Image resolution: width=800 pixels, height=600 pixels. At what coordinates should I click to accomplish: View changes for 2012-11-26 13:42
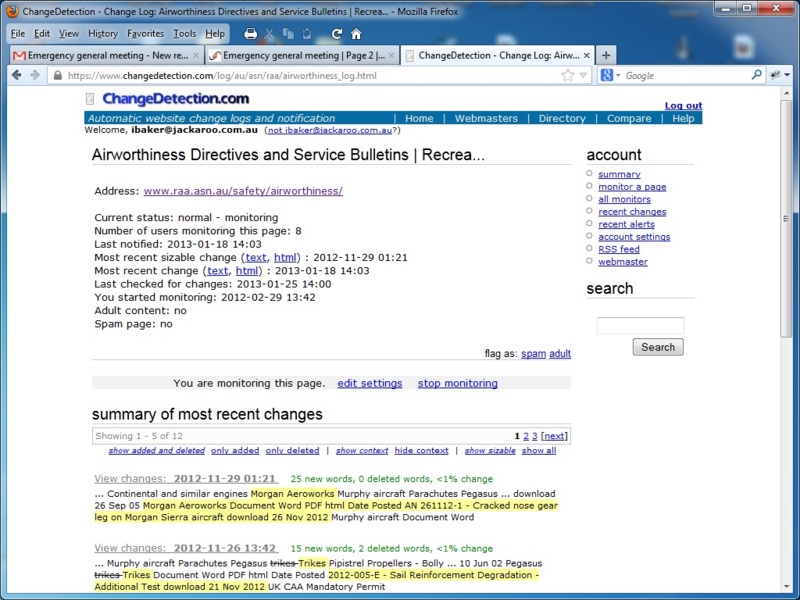tap(186, 548)
